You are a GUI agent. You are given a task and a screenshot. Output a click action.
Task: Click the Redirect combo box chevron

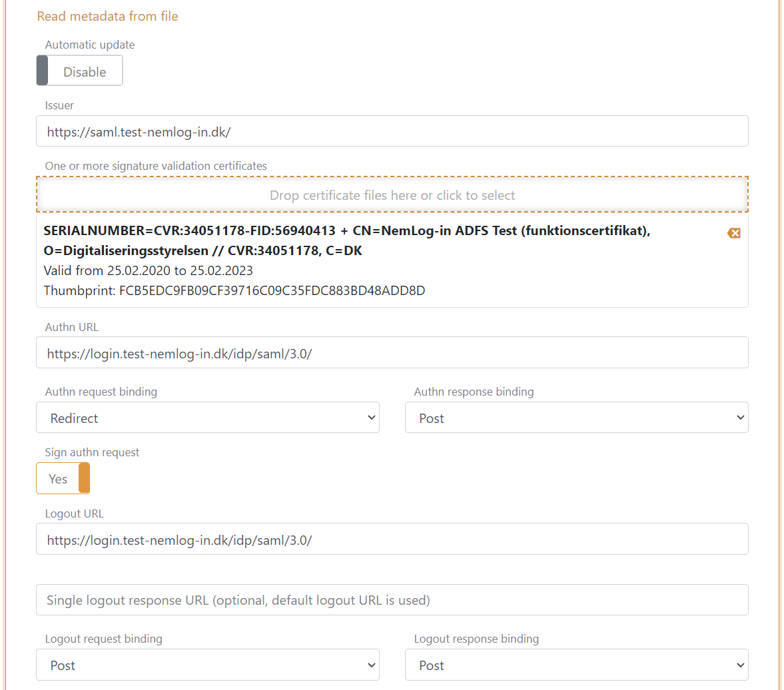coord(371,417)
